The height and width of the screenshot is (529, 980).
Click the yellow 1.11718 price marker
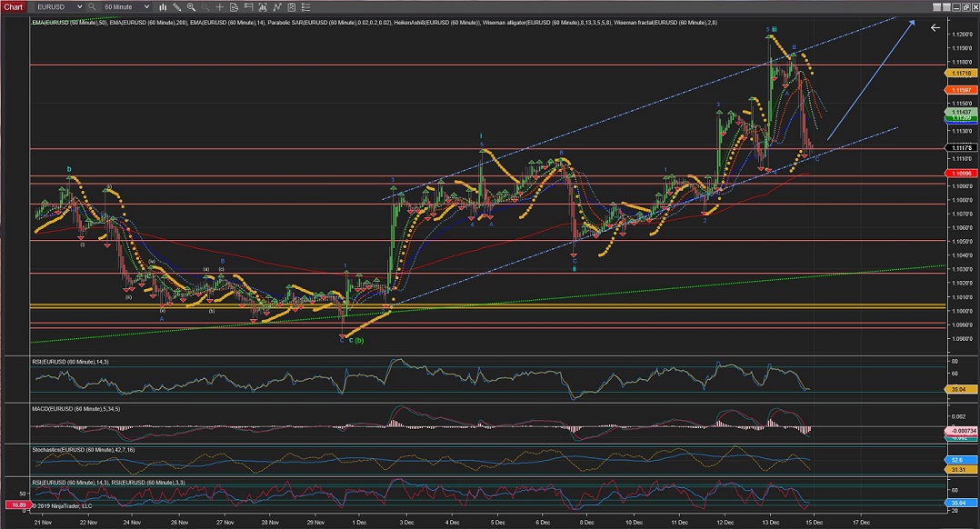point(961,73)
